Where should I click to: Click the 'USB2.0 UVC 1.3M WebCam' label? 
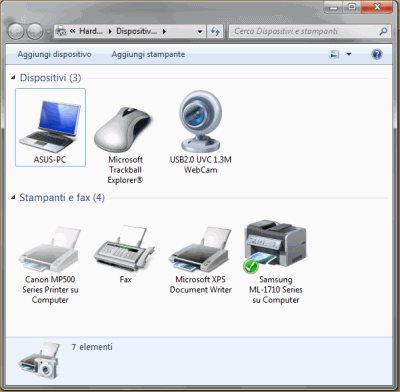click(200, 165)
